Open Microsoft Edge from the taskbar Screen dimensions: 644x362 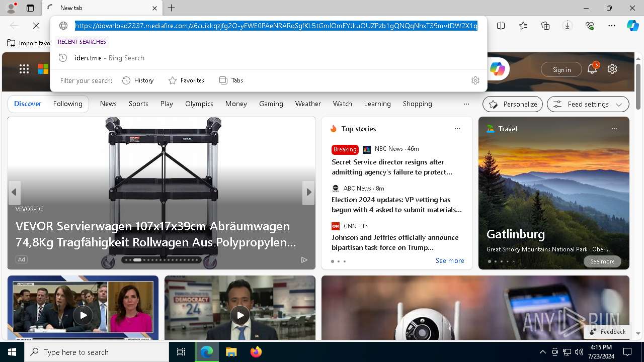coord(207,352)
